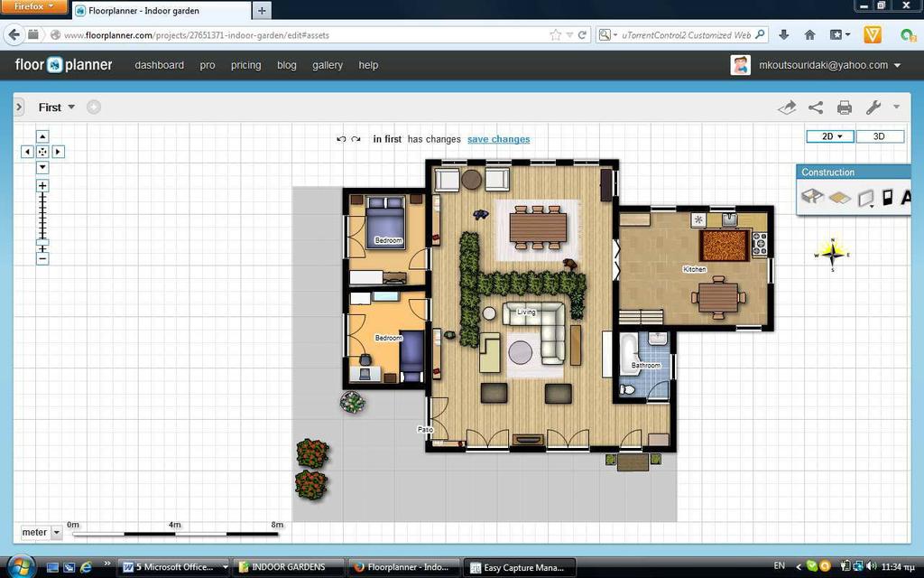Pan the plan view down
The width and height of the screenshot is (924, 578).
[x=42, y=167]
